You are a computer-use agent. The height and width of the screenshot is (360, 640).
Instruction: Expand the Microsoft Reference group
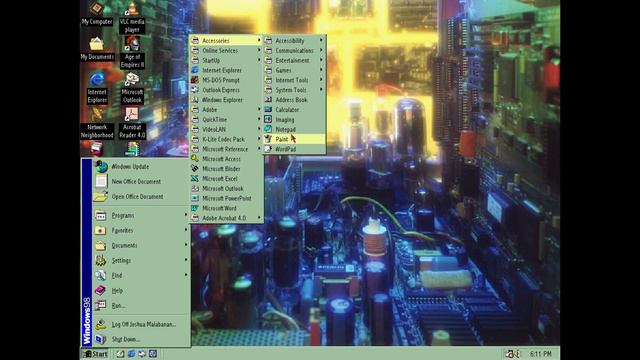point(226,149)
